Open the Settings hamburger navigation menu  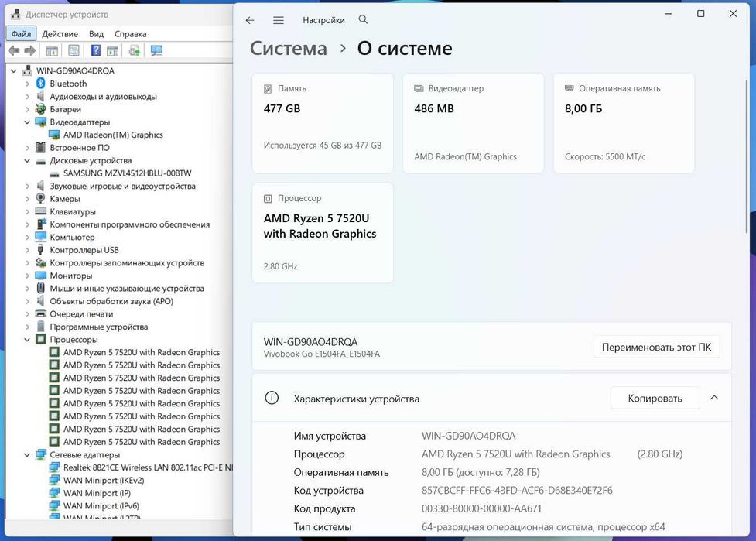[x=279, y=20]
